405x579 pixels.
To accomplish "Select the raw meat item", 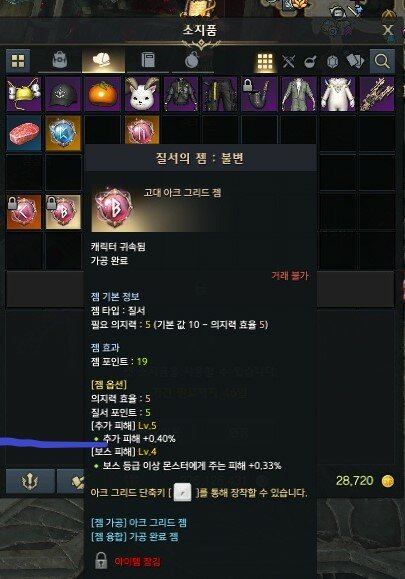I will (x=24, y=133).
